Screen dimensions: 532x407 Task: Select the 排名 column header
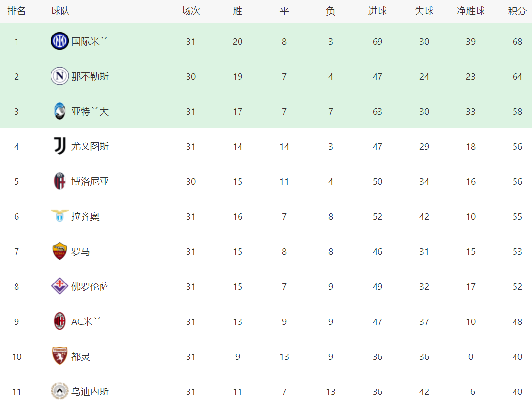(17, 11)
